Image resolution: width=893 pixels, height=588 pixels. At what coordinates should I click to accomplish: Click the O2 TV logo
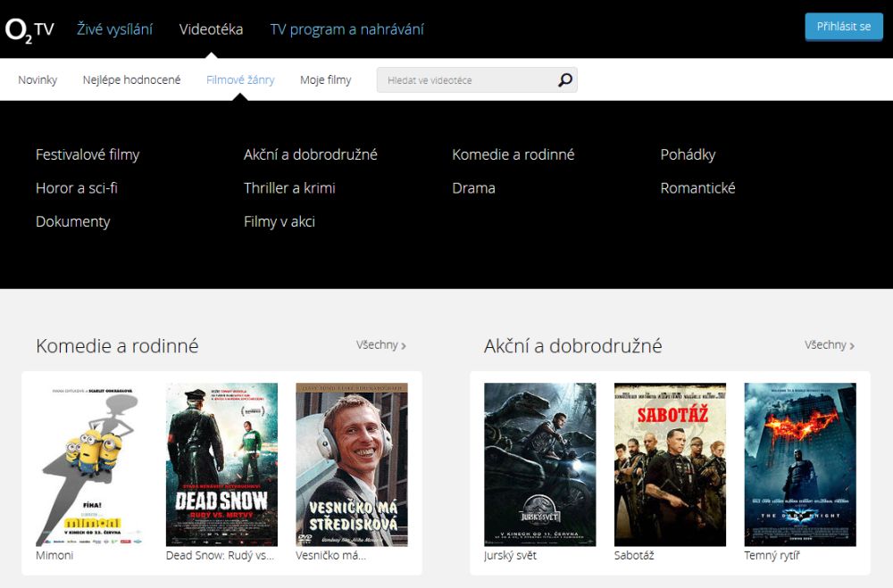29,29
